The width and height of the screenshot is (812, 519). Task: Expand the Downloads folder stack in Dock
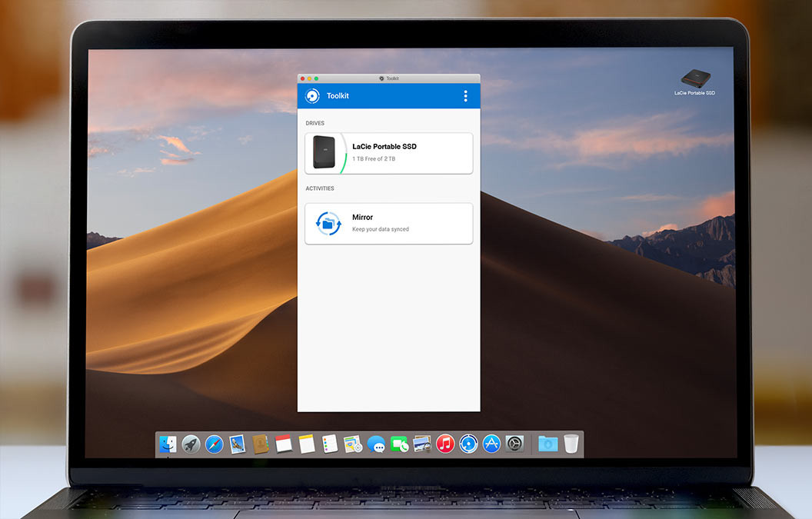tap(547, 444)
